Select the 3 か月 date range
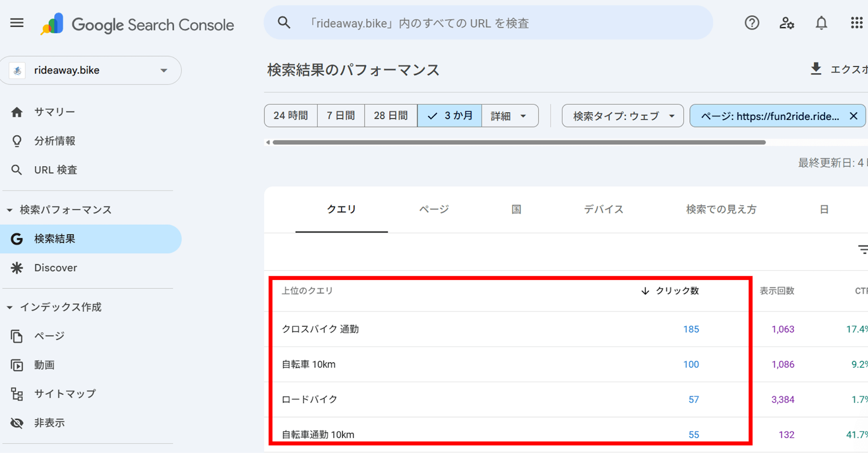The image size is (868, 453). 449,116
